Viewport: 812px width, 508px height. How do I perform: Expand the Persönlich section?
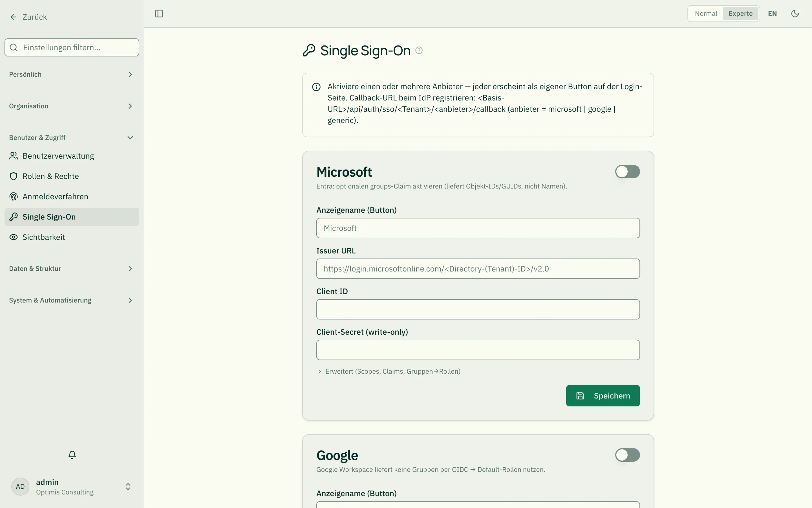click(x=72, y=74)
